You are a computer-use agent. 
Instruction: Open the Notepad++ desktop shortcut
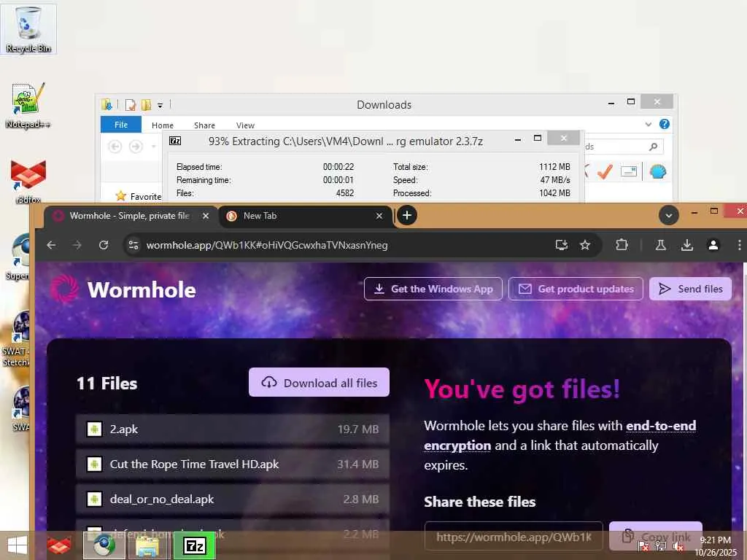click(28, 105)
